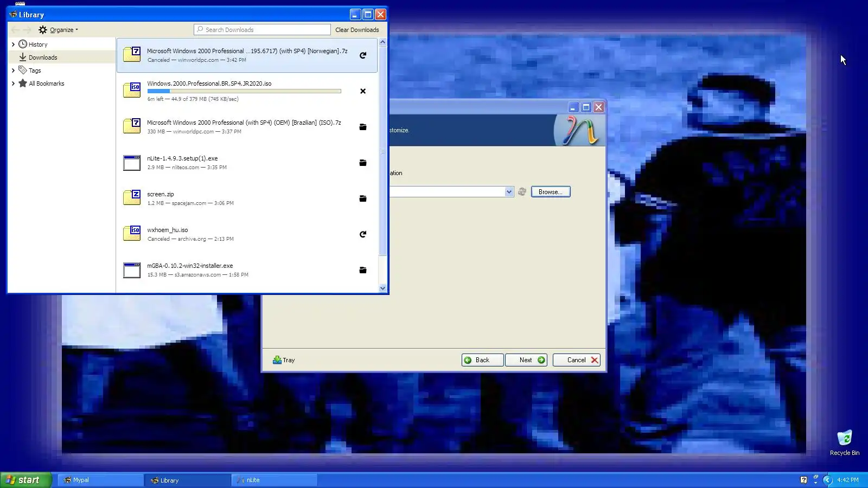Select the "mGBA-0.10.2-win32-installer.exe" file name
868x488 pixels.
(x=190, y=266)
